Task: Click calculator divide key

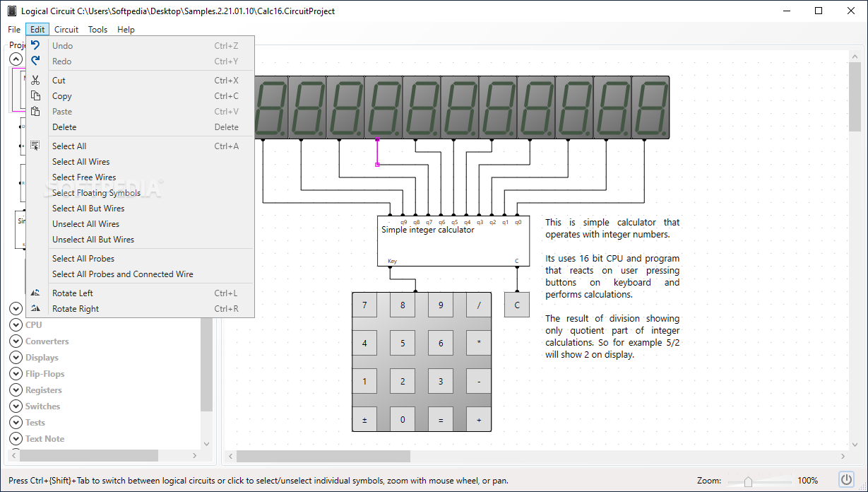Action: [x=479, y=305]
